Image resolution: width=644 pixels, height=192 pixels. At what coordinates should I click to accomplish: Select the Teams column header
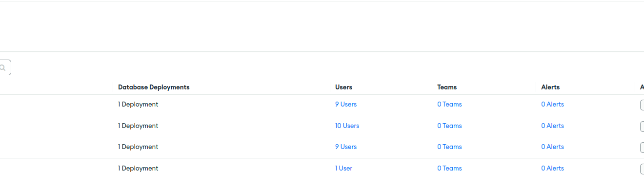[447, 87]
